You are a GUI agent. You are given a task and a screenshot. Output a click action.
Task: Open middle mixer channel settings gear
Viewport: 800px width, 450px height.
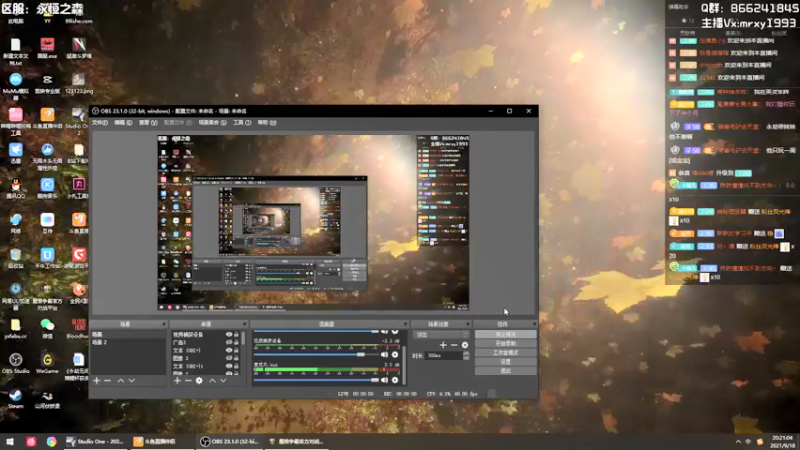[395, 355]
